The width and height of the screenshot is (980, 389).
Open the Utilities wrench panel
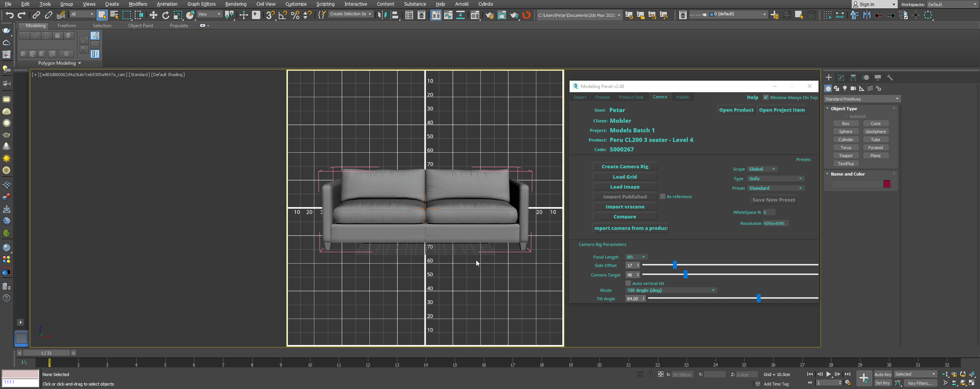890,78
